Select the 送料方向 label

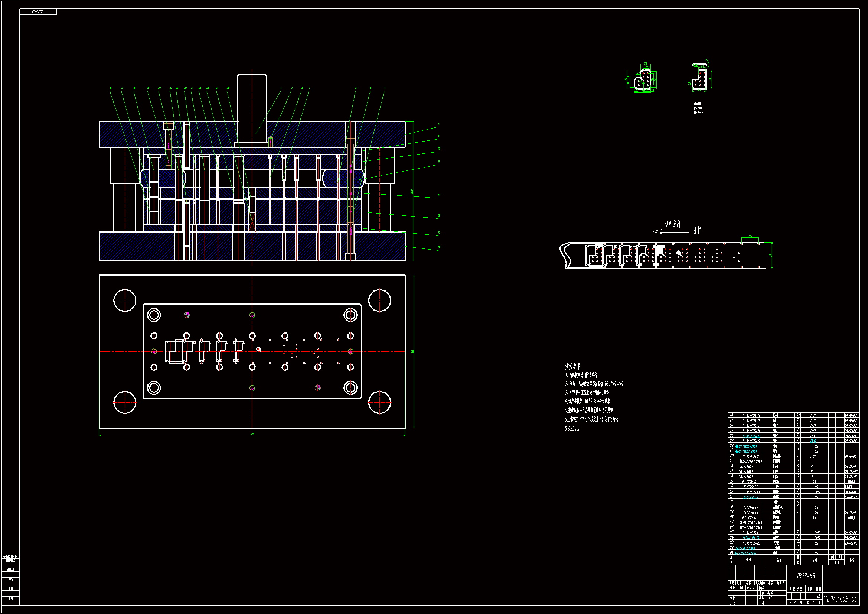point(672,224)
